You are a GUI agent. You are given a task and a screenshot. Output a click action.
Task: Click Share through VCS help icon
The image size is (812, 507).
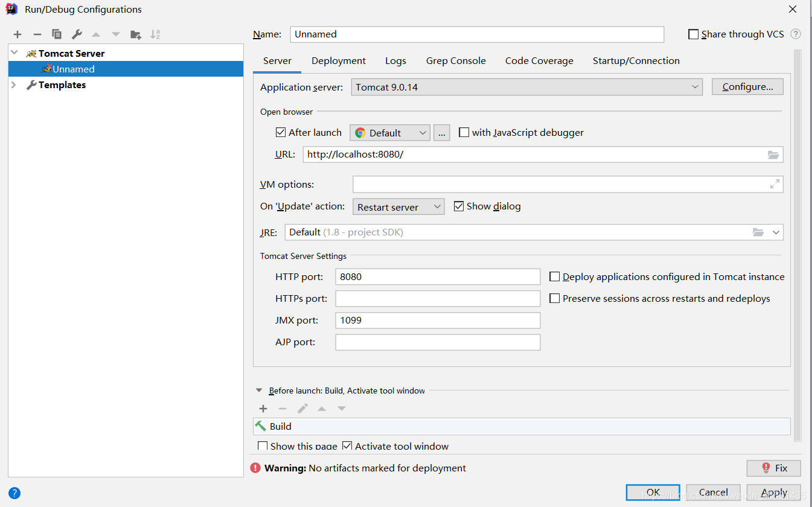coord(796,34)
